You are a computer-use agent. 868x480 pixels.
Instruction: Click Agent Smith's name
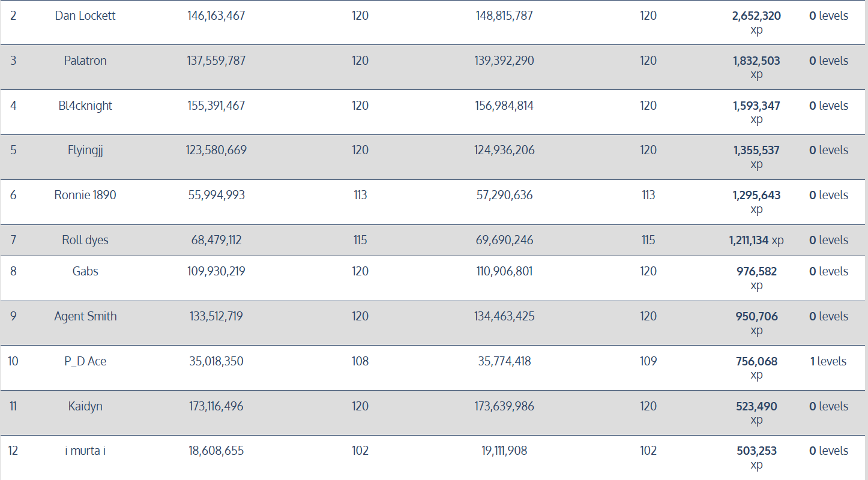pos(85,317)
